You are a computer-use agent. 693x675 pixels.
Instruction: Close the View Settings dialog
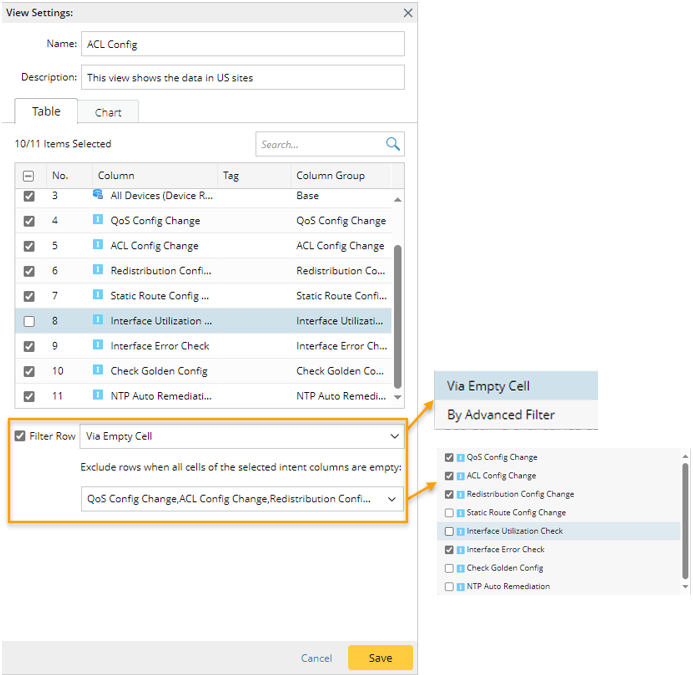point(408,13)
